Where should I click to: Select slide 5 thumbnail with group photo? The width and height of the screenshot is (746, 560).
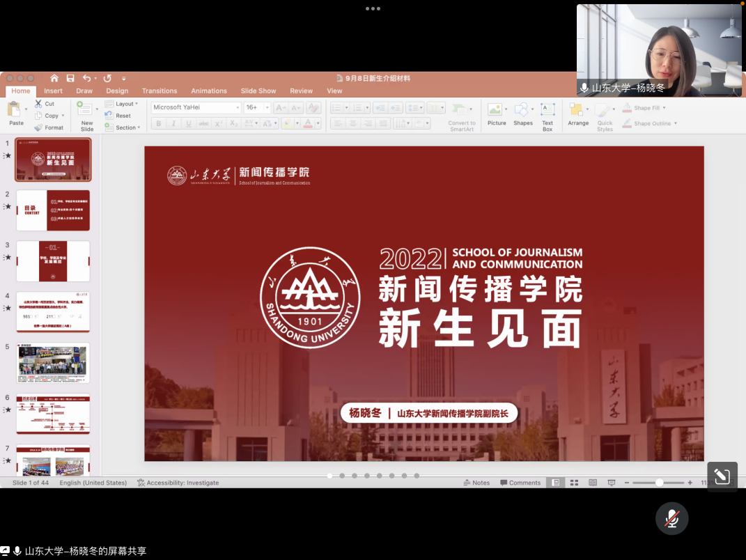(x=53, y=362)
